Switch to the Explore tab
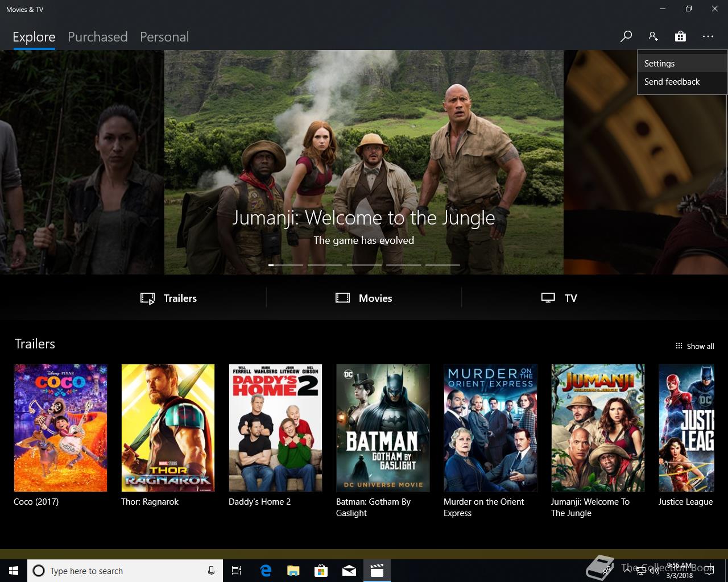Screen dimensions: 728x582 click(34, 37)
